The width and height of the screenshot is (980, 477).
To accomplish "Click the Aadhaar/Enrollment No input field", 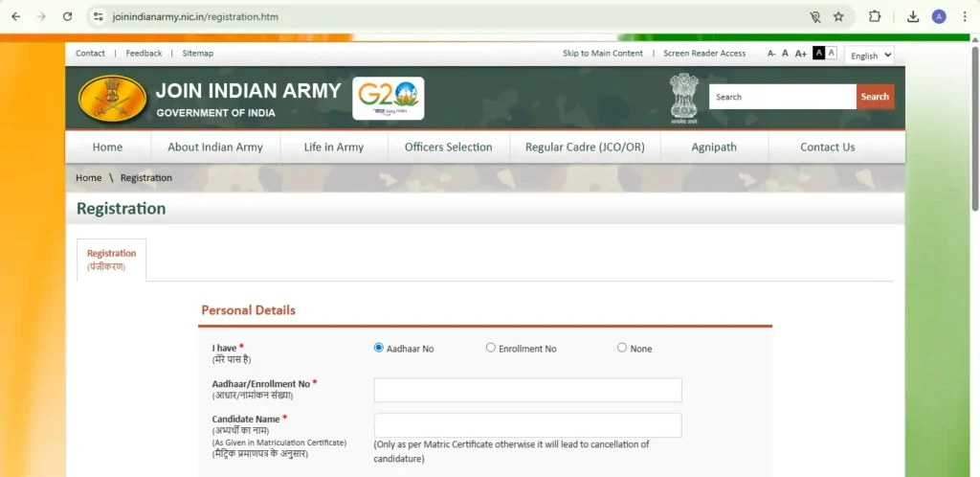I will (x=527, y=390).
